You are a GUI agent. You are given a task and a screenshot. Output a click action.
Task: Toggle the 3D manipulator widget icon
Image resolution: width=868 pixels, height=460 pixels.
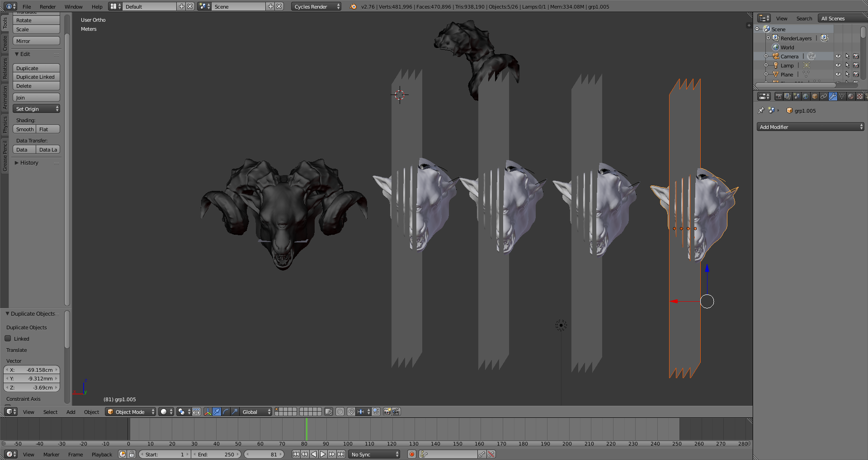208,412
